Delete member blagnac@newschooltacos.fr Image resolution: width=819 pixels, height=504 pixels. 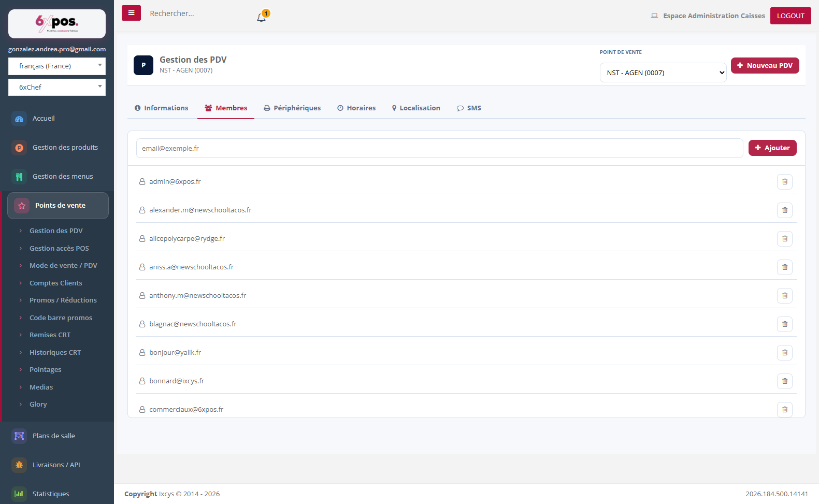(785, 324)
